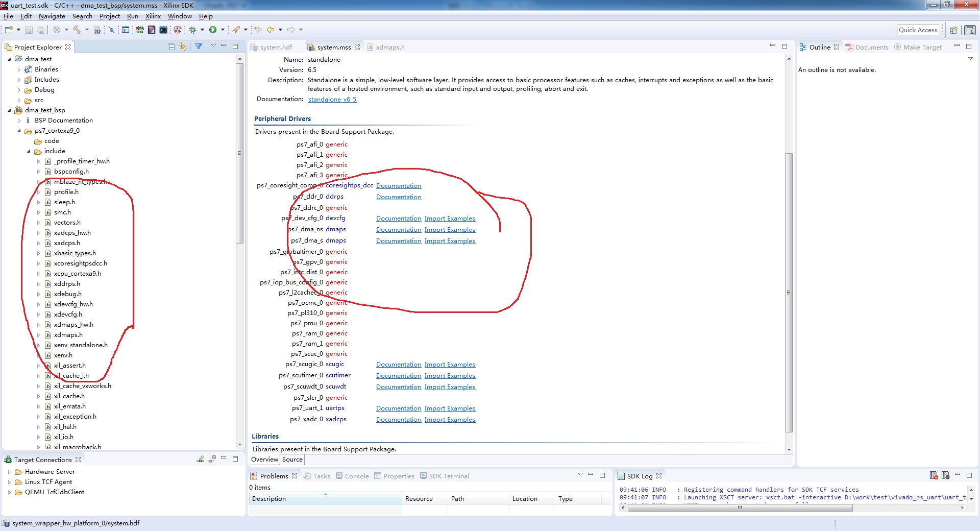This screenshot has height=531, width=980.
Task: Toggle Link with Editor in Project Explorer
Action: tap(183, 47)
